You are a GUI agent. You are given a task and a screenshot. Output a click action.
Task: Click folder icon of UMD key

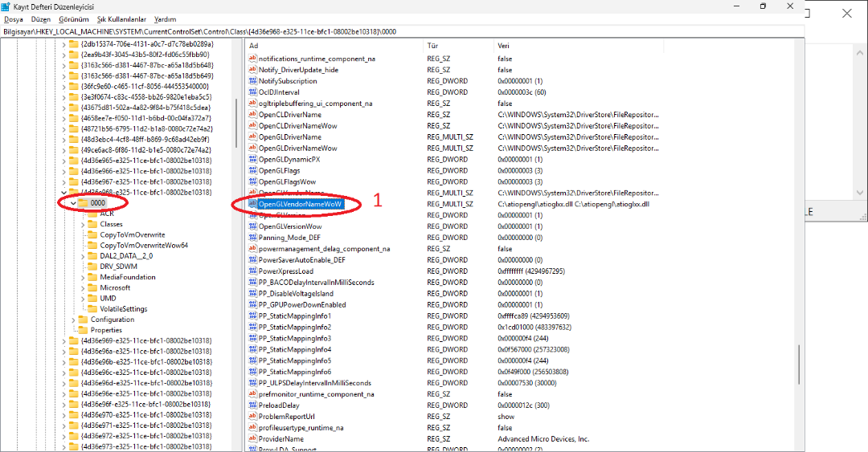pos(92,298)
